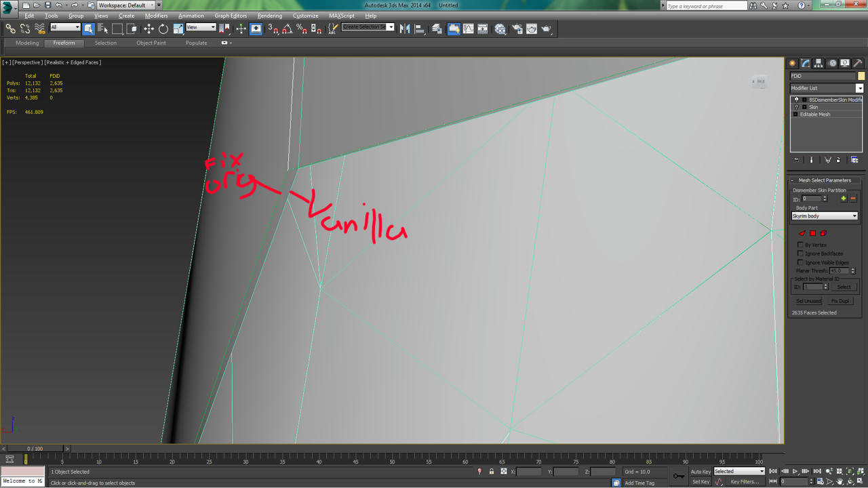Select the Rotate tool
The image size is (868, 488).
pyautogui.click(x=163, y=28)
